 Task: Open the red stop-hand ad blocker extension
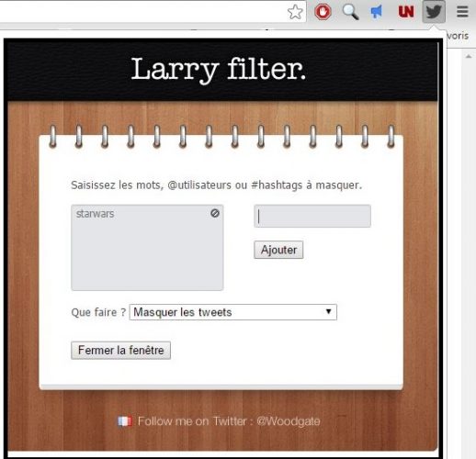(323, 12)
